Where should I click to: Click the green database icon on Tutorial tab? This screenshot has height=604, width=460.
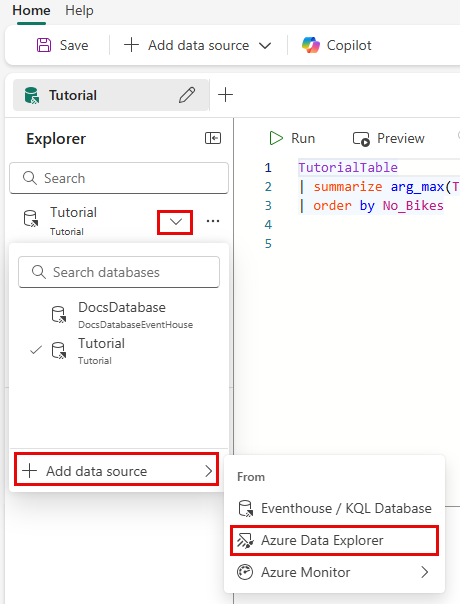click(x=32, y=95)
